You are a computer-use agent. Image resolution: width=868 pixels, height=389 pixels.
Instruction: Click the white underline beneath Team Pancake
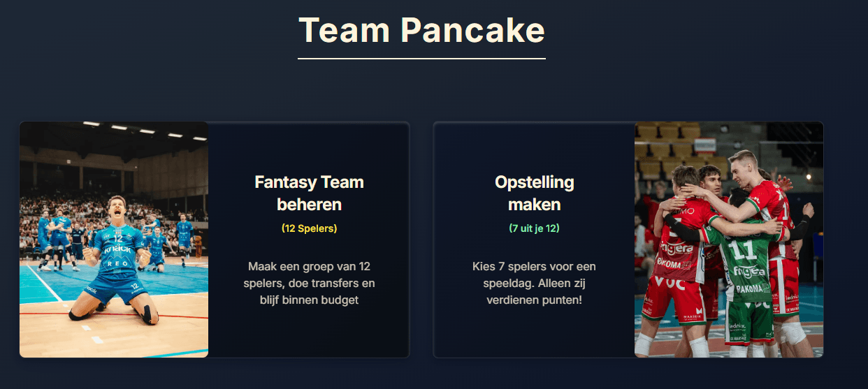(x=421, y=59)
